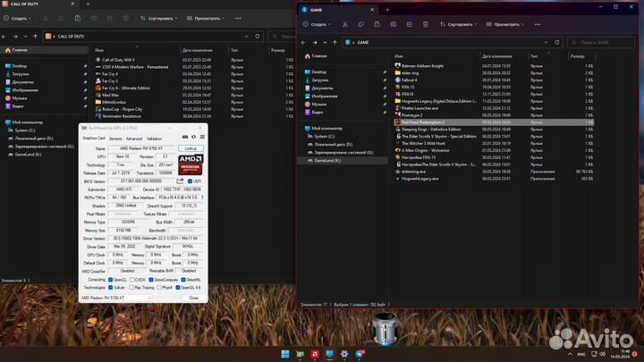Screen dimensions: 644x362
Task: Toggle the Vulkan checkbox in GPU-Z
Action: (x=109, y=288)
